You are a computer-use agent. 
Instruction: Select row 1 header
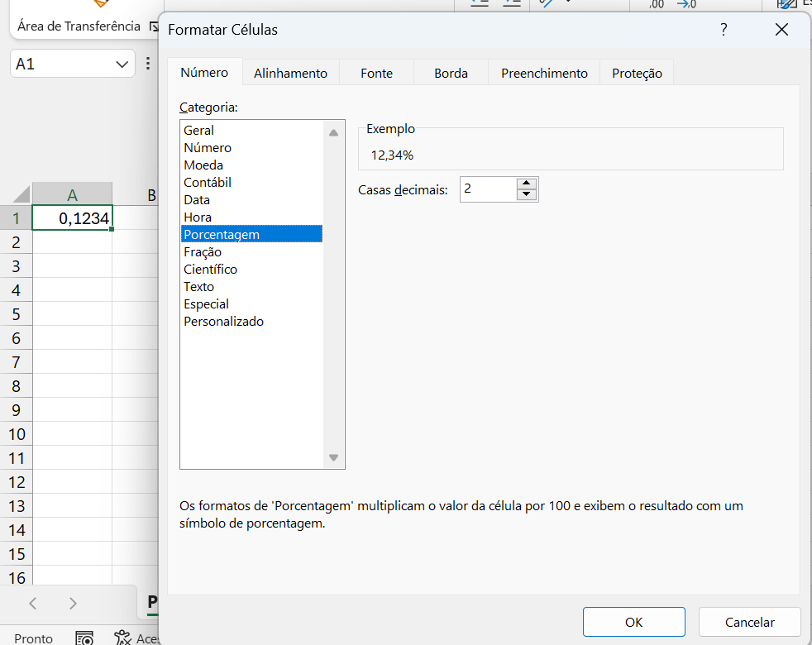(x=16, y=218)
